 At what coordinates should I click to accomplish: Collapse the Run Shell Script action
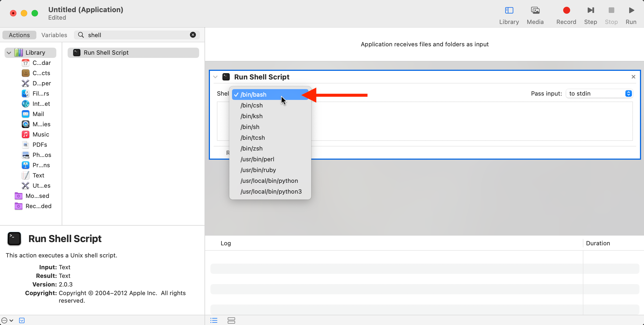click(x=215, y=77)
